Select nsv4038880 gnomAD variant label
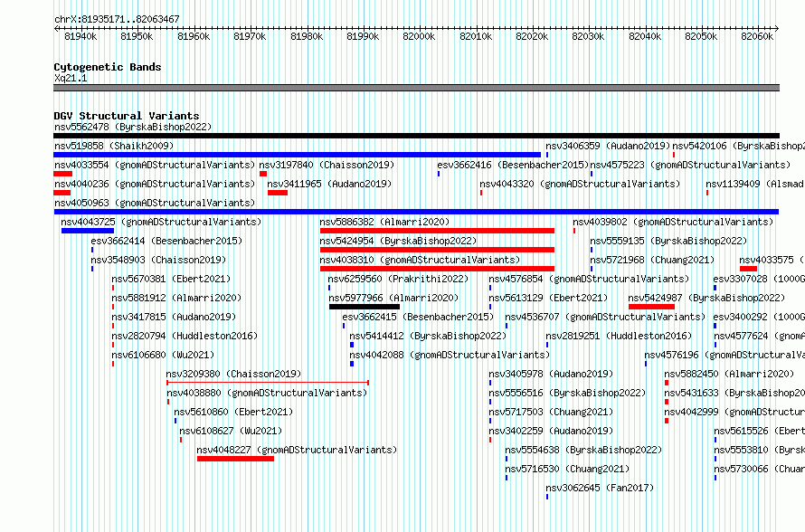Viewport: 805px width, 532px height. [x=267, y=393]
